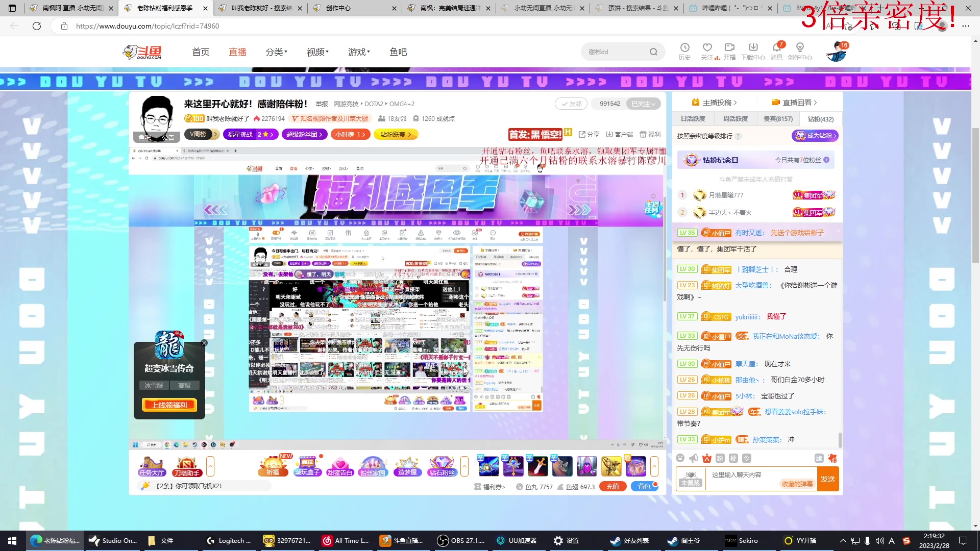
Task: Open 造梦屋 star icon
Action: click(x=407, y=466)
